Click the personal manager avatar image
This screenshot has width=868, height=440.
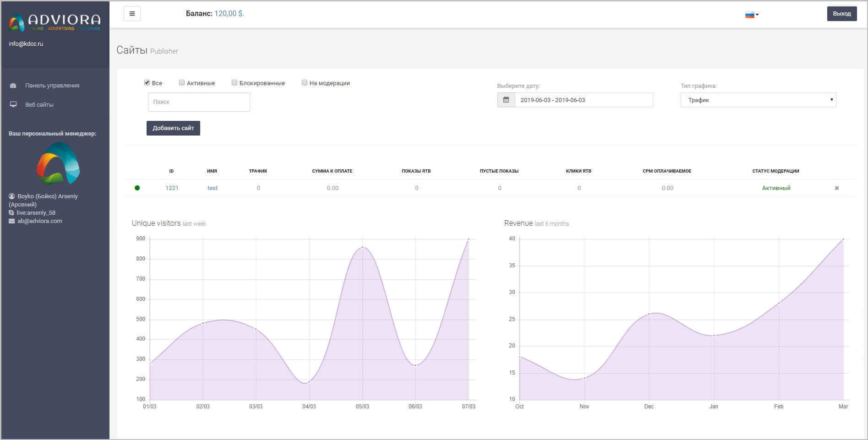(58, 163)
